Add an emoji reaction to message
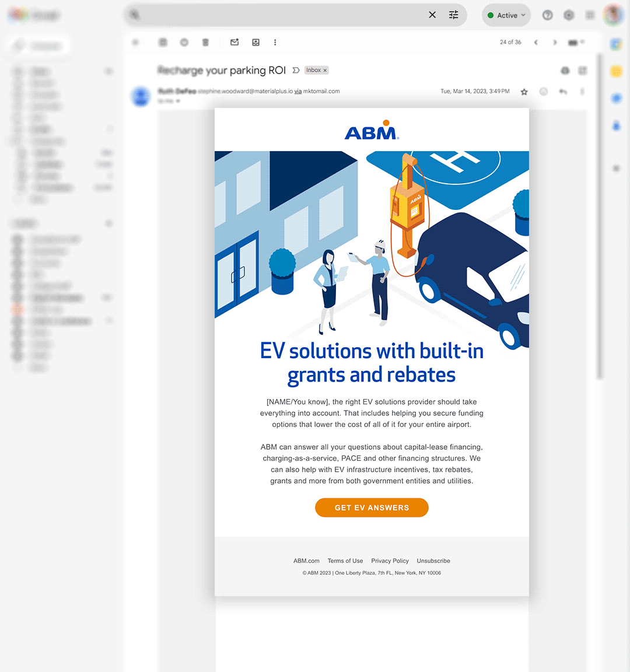 [x=544, y=92]
